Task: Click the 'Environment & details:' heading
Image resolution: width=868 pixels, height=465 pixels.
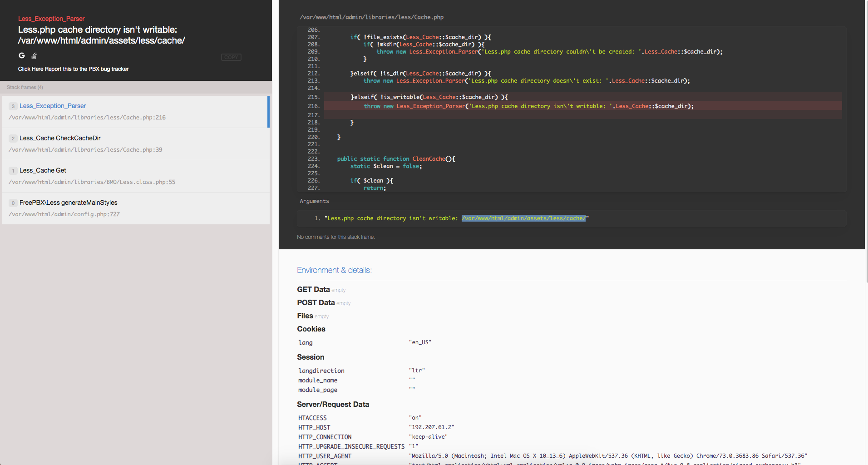Action: 334,270
